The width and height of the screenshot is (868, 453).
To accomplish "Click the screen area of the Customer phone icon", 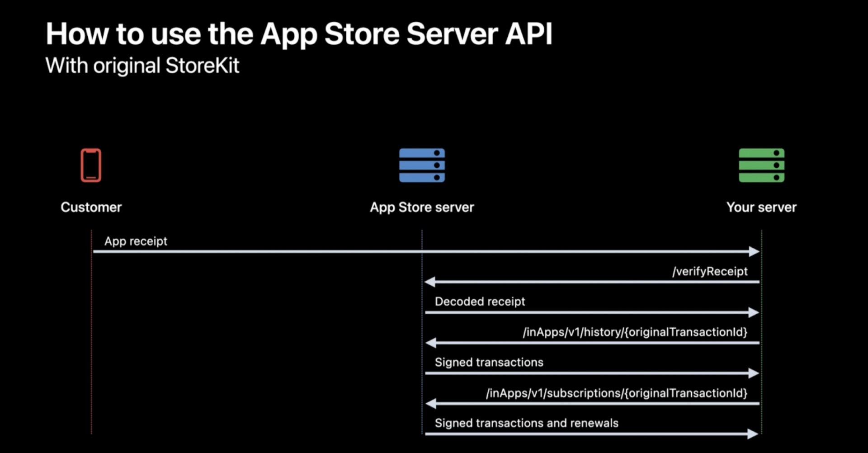I will [x=91, y=165].
